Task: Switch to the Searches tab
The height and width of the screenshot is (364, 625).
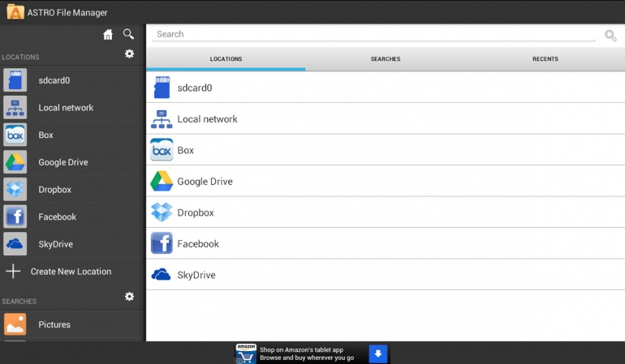Action: tap(386, 59)
